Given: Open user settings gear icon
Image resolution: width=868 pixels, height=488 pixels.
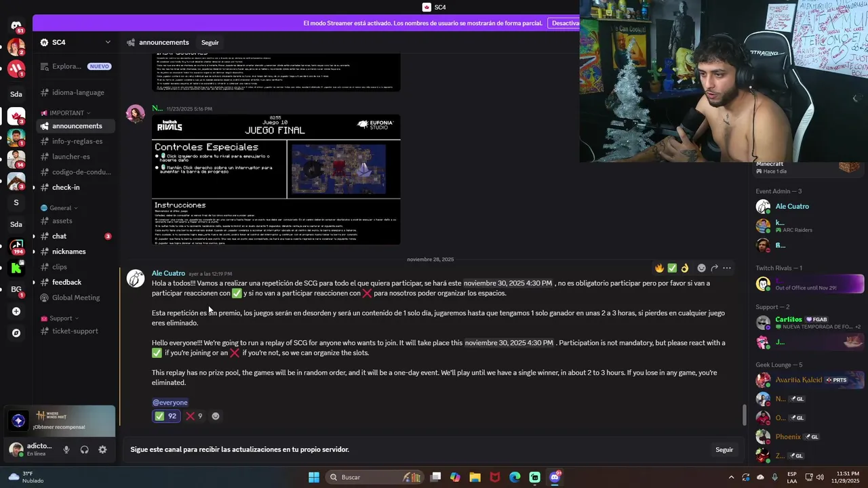Looking at the screenshot, I should coord(102,449).
